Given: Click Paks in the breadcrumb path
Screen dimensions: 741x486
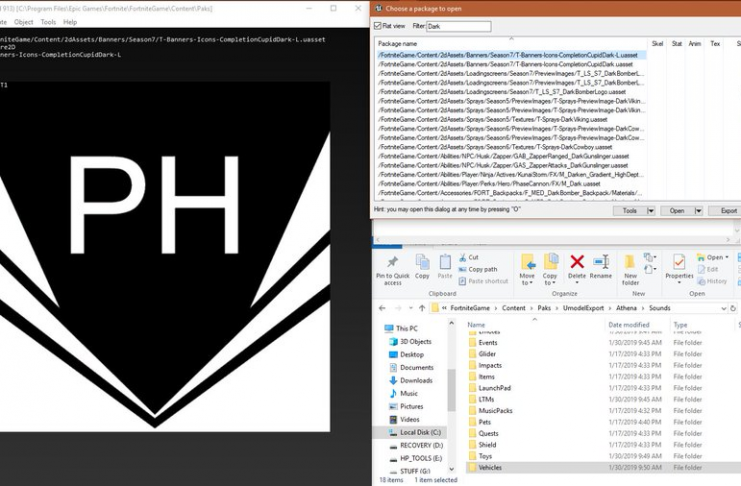Looking at the screenshot, I should click(x=544, y=308).
